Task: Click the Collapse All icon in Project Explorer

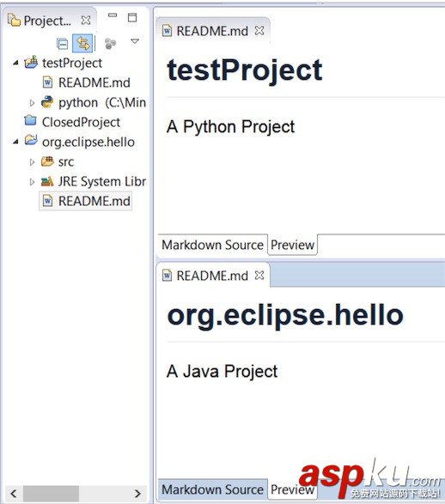Action: (62, 44)
